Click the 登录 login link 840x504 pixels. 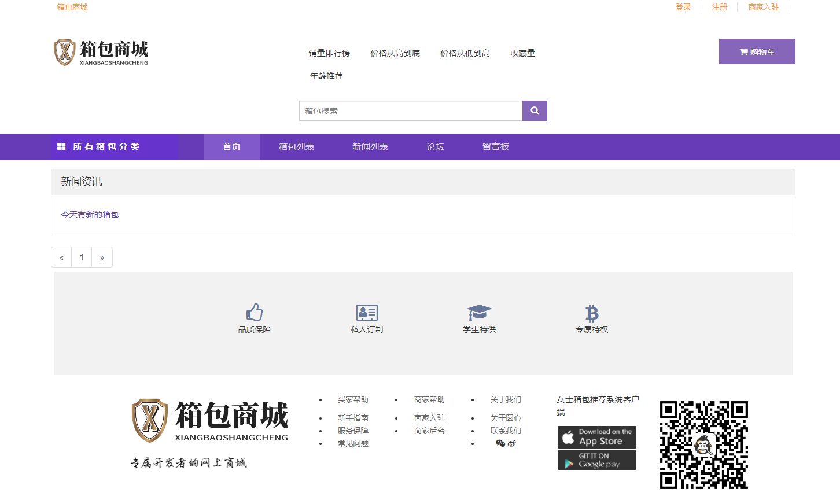pos(683,7)
